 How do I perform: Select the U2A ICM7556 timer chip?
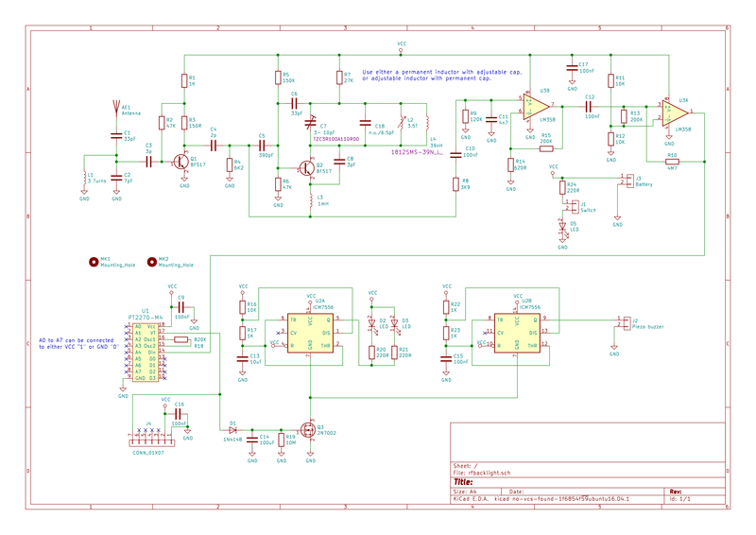point(310,333)
